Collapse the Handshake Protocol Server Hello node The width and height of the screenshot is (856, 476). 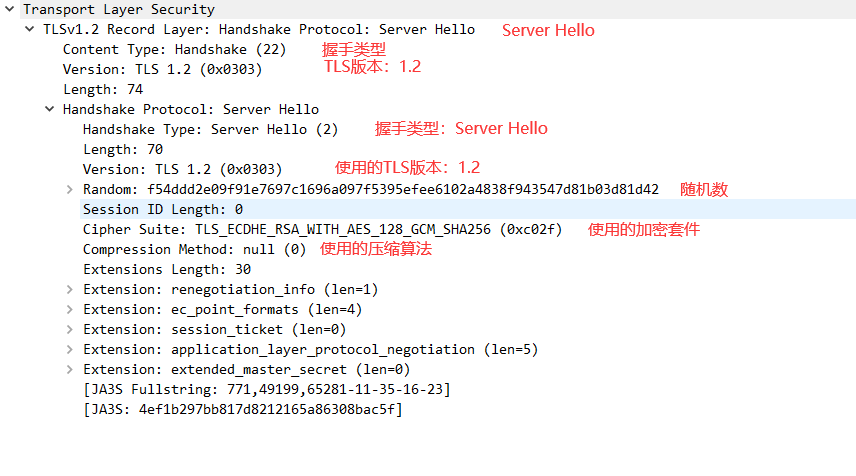click(x=50, y=109)
